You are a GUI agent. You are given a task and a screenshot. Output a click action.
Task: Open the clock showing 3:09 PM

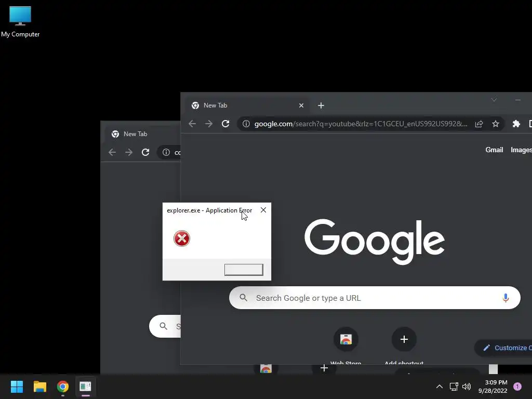[x=493, y=387]
